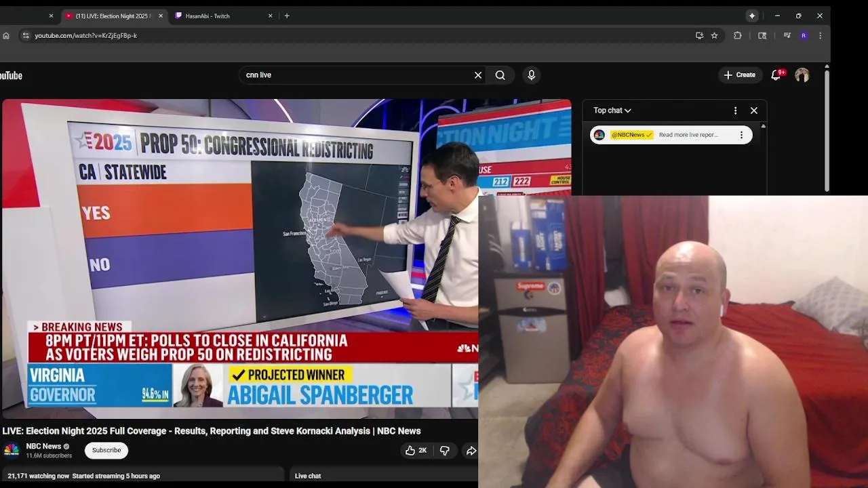Close the YouTube Election Night tab
Screen dimensions: 868x488
point(161,16)
